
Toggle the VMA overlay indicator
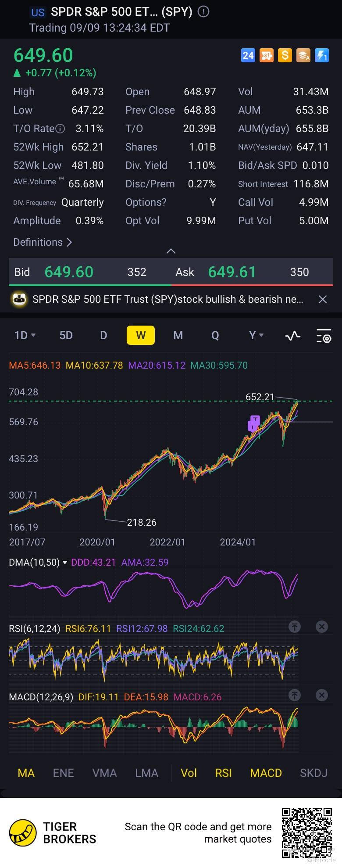point(104,773)
